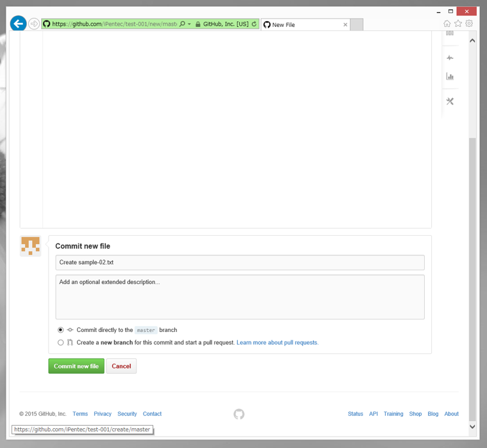This screenshot has height=448, width=487.
Task: Open Learn more about pull requests link
Action: coord(277,342)
